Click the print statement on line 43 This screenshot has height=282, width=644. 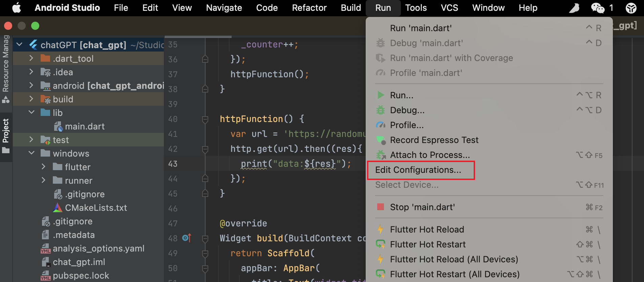click(x=296, y=164)
